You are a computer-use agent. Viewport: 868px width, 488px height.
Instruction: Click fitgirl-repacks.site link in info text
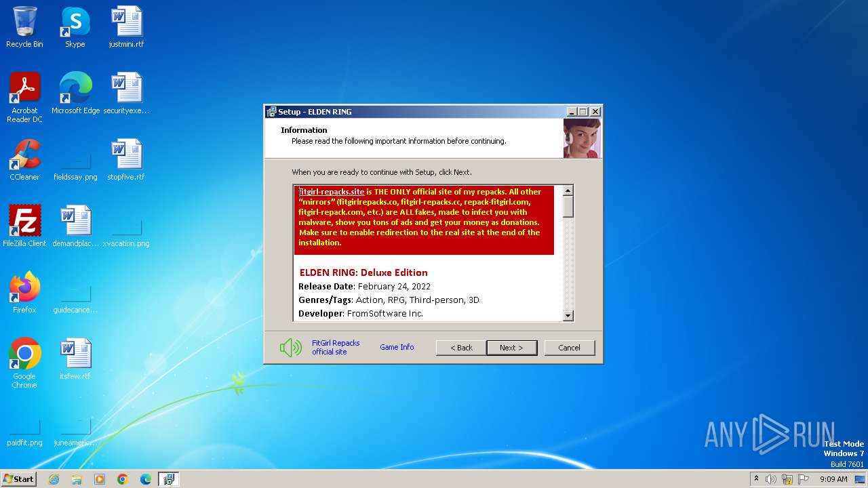point(332,192)
